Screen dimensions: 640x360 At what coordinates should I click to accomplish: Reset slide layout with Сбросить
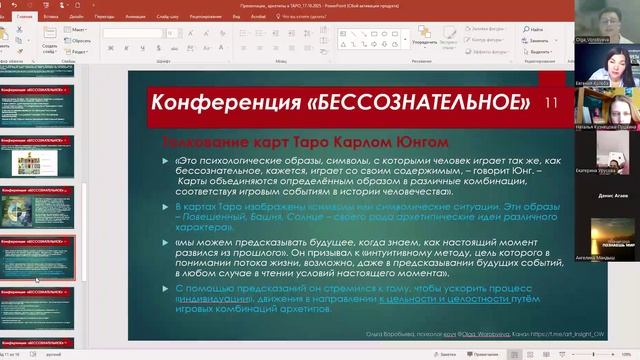[77, 41]
